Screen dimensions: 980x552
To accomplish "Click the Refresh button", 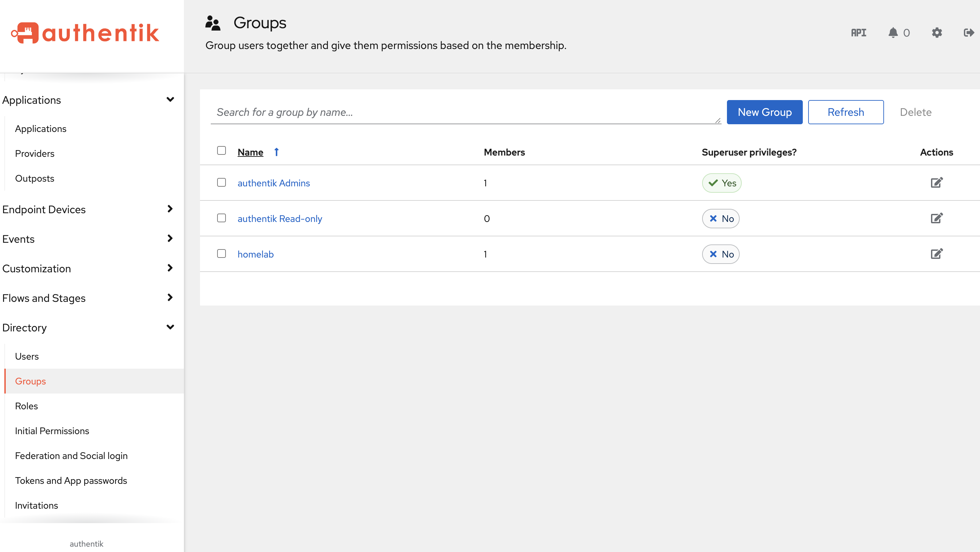I will pyautogui.click(x=845, y=112).
